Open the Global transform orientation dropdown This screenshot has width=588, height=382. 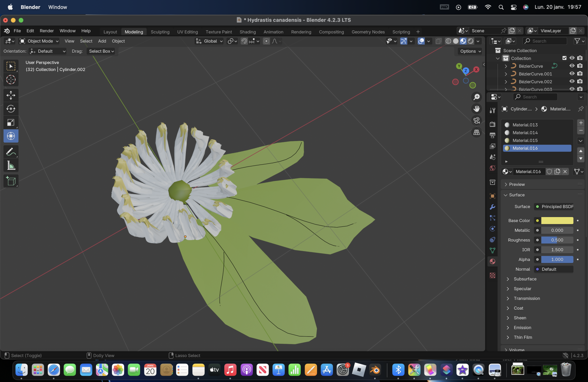point(209,41)
